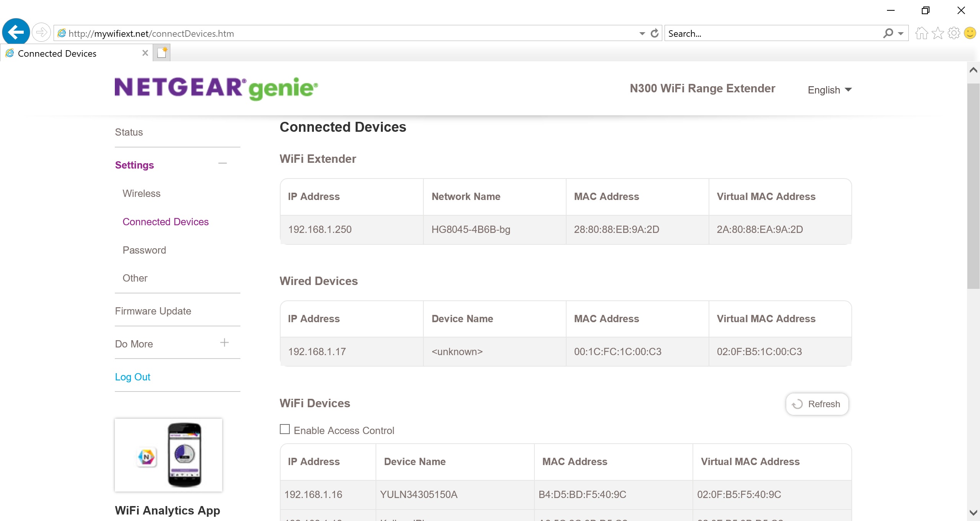The image size is (980, 521).
Task: Click the Log Out link
Action: coord(133,377)
